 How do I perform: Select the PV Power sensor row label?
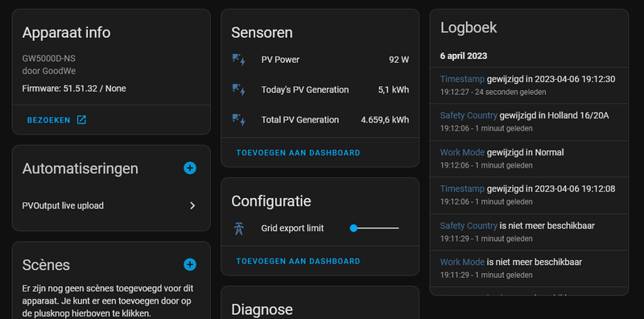point(280,60)
